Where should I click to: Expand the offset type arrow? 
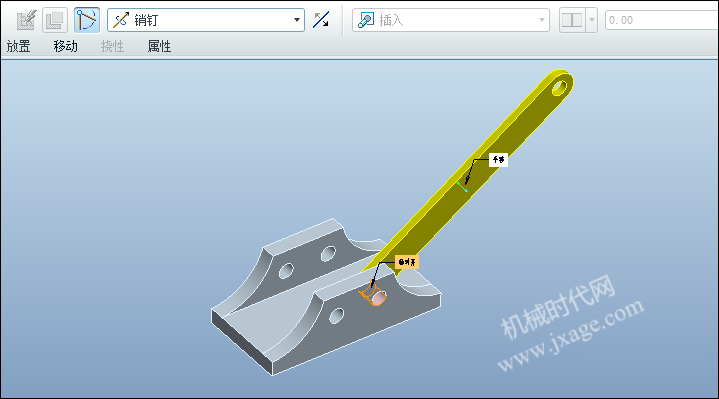pyautogui.click(x=592, y=20)
